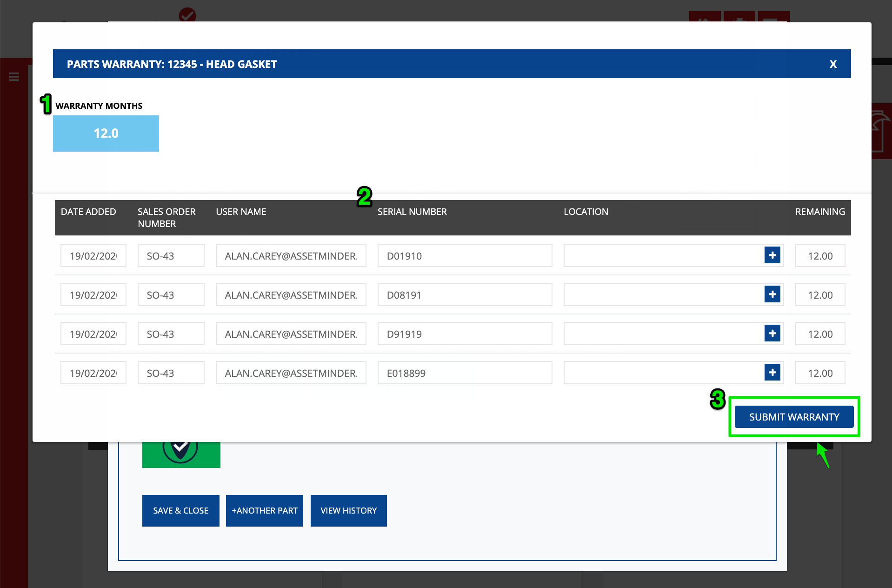This screenshot has width=892, height=588.
Task: Click Save & Close button
Action: pos(181,511)
